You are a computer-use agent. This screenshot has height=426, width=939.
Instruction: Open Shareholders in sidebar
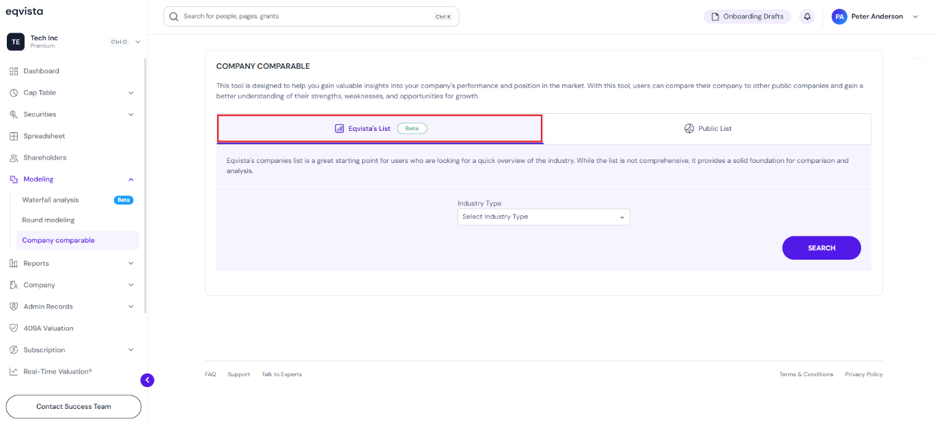tap(45, 158)
